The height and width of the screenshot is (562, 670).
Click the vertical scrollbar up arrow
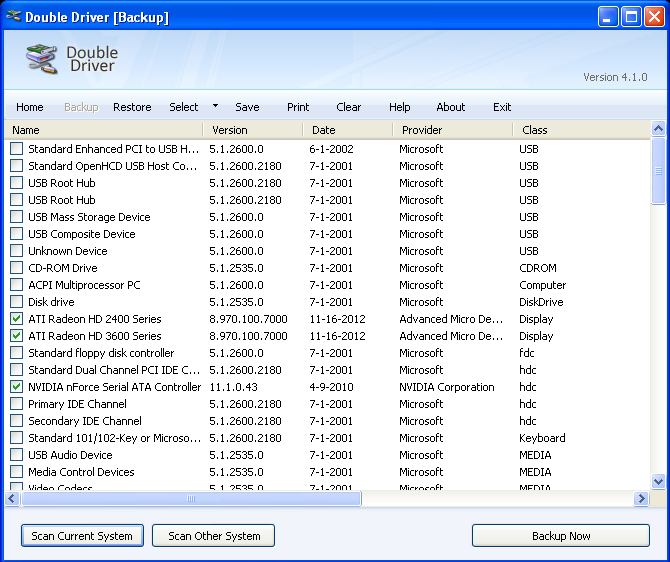(658, 128)
